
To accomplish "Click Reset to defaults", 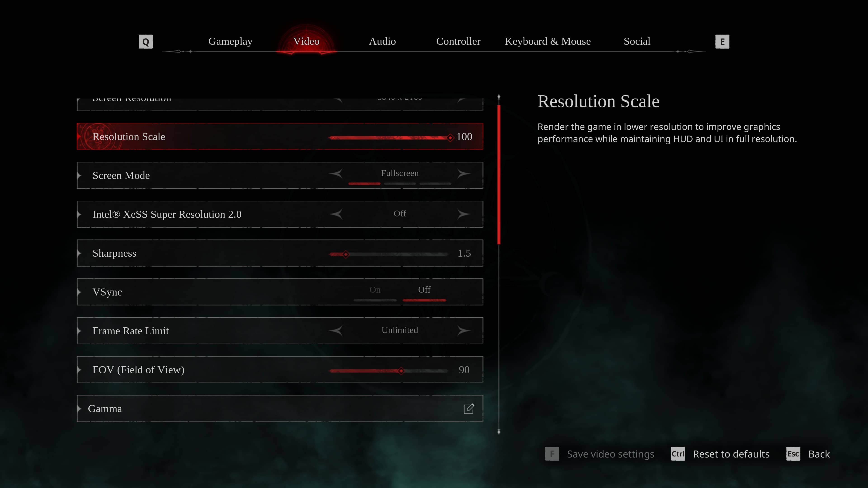I will tap(731, 454).
